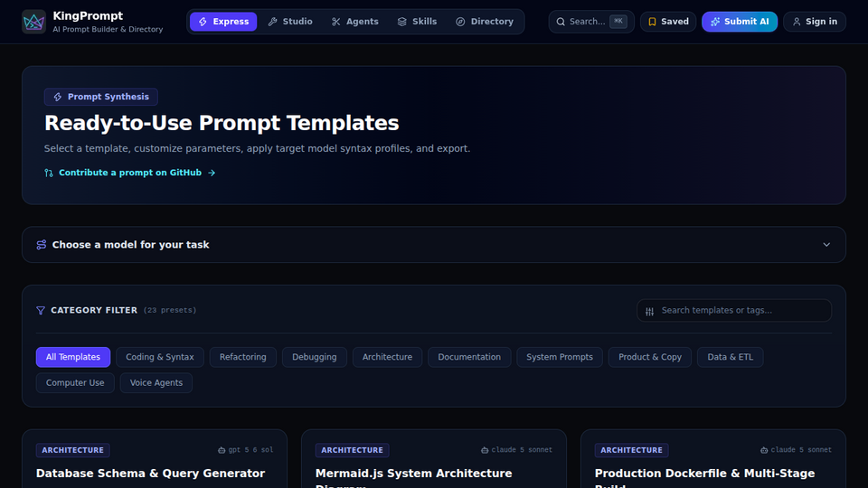Image resolution: width=868 pixels, height=488 pixels.
Task: Open the Directory tab
Action: [x=485, y=22]
